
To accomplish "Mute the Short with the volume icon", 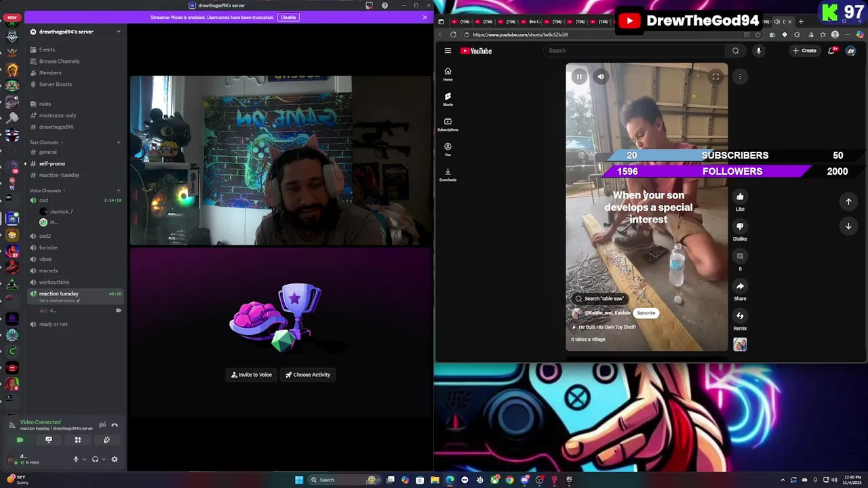I will 601,77.
